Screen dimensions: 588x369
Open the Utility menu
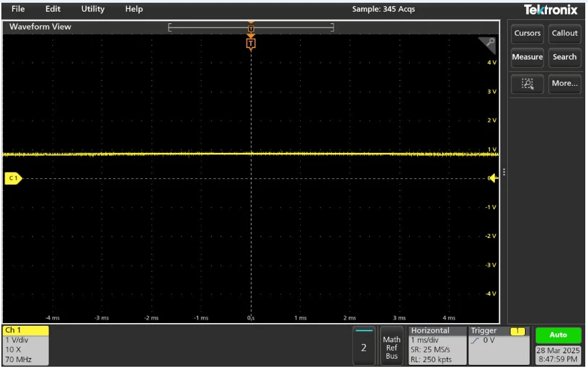pos(93,9)
